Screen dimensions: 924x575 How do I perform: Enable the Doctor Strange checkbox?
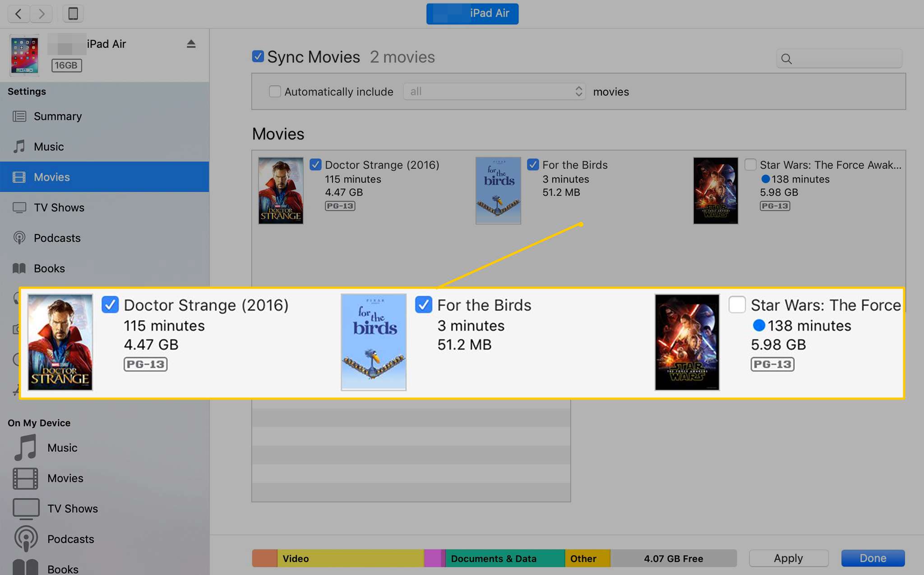click(x=315, y=164)
